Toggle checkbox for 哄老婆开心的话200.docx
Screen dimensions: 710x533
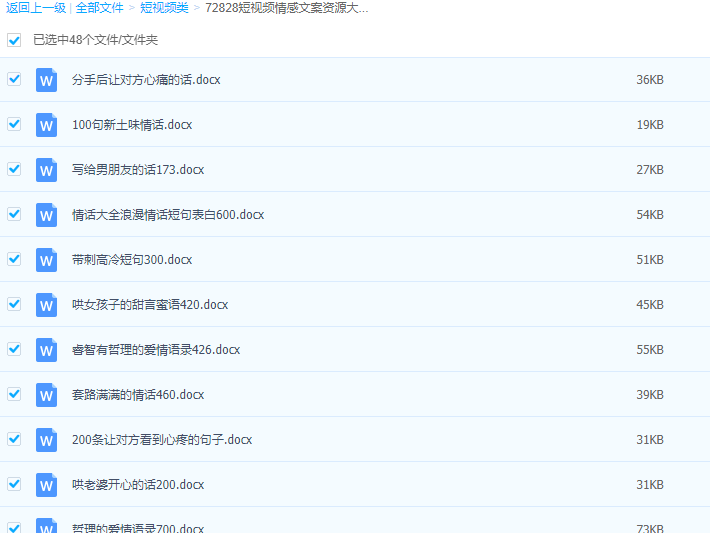[14, 484]
